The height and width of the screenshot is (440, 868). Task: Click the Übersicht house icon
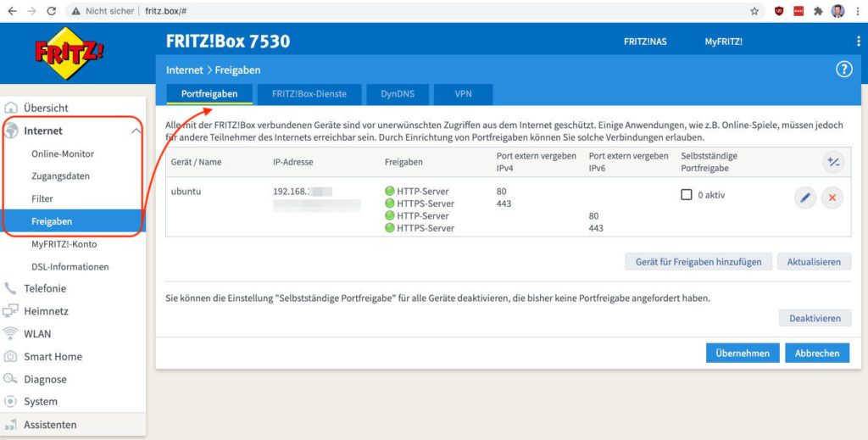10,108
